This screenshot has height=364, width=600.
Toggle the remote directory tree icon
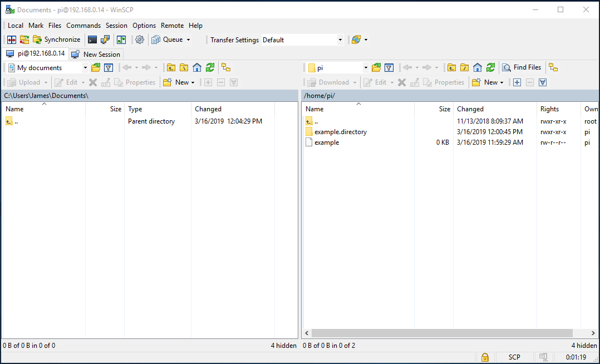tap(553, 68)
